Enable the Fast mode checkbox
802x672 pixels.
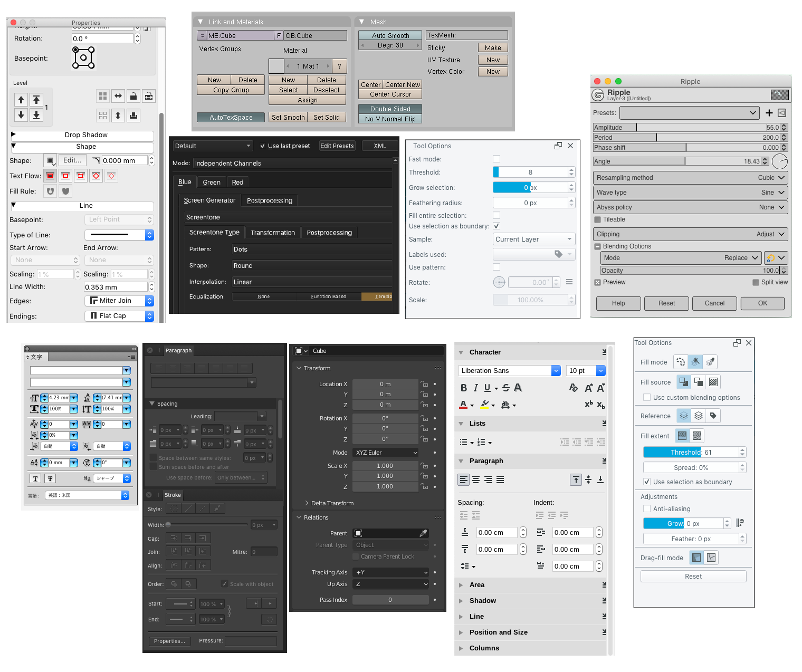point(497,159)
